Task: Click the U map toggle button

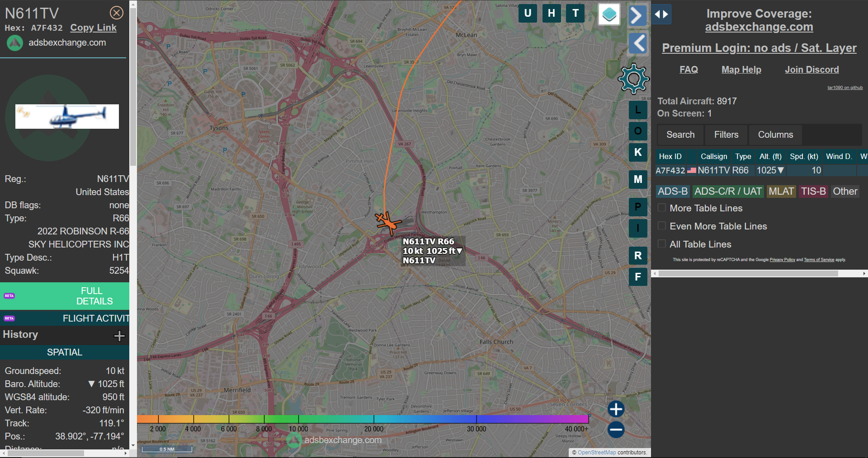Action: pos(528,13)
